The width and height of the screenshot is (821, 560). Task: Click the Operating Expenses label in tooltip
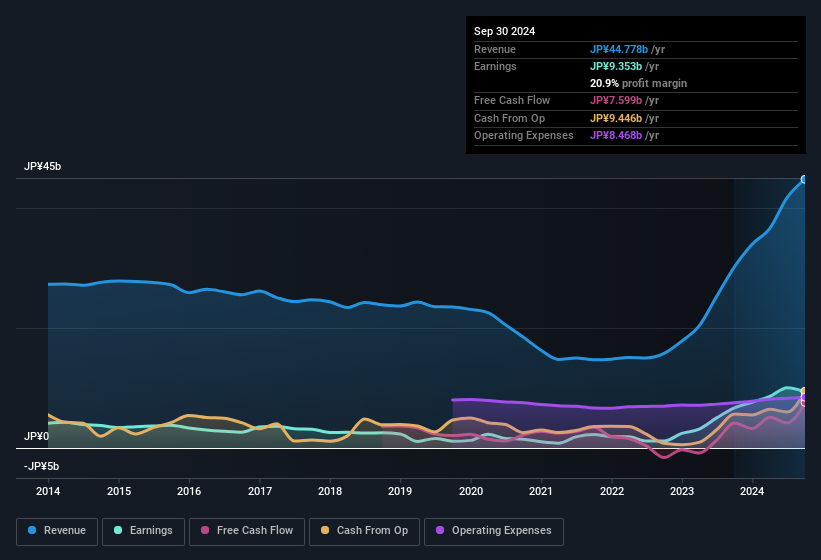coord(524,136)
